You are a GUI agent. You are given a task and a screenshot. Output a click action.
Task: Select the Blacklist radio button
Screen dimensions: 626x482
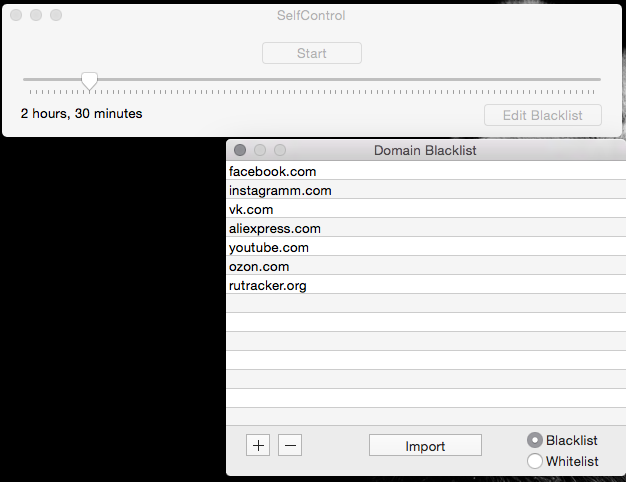[x=535, y=440]
